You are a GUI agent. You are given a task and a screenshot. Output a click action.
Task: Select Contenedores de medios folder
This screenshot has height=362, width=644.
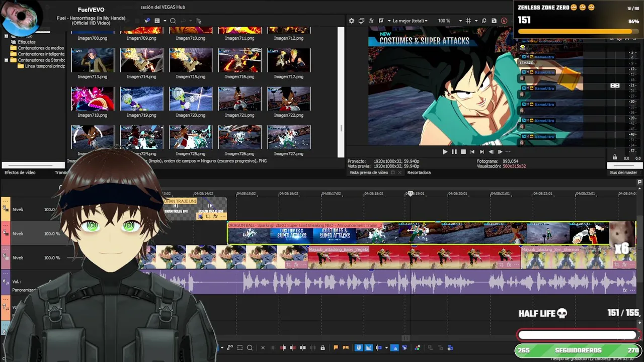click(x=37, y=48)
